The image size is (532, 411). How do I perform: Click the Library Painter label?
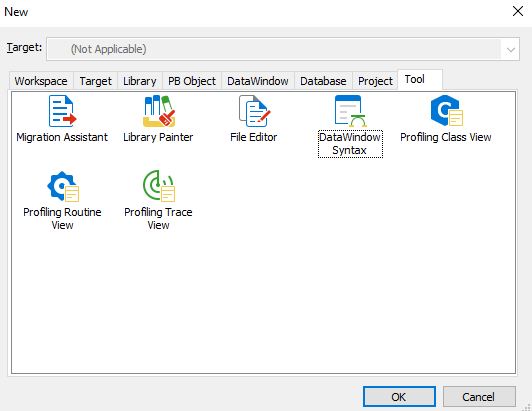click(158, 137)
